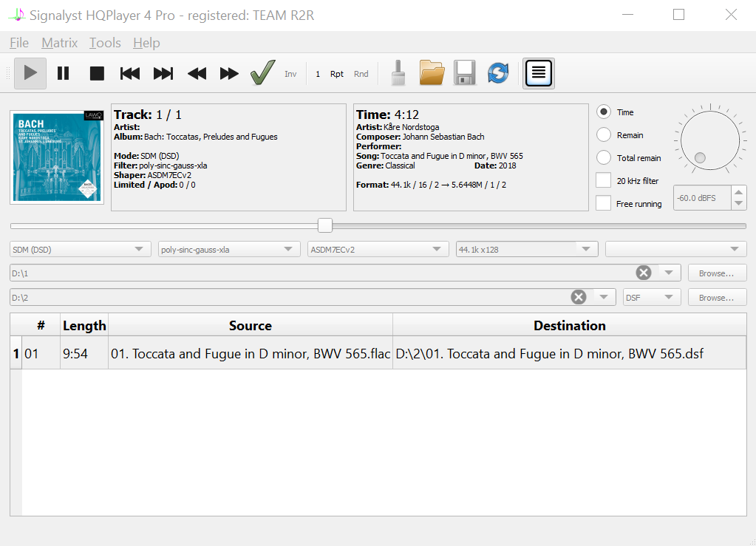756x546 pixels.
Task: Open files using the folder icon
Action: [432, 72]
